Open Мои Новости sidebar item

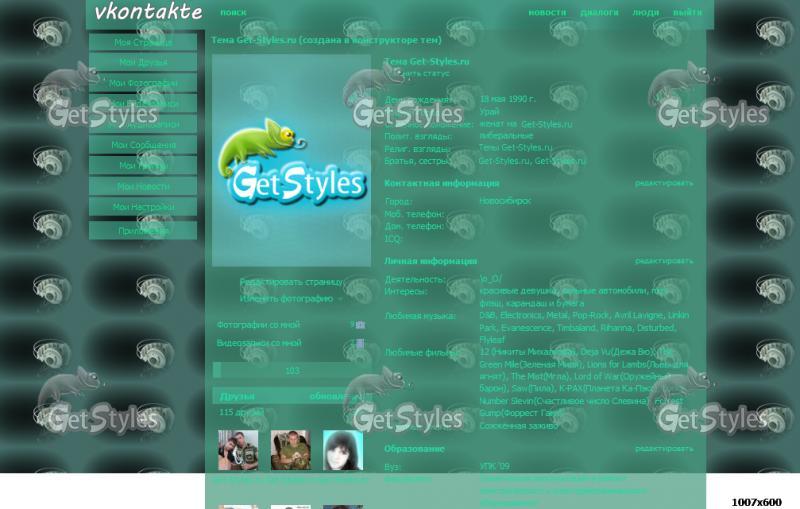(143, 186)
